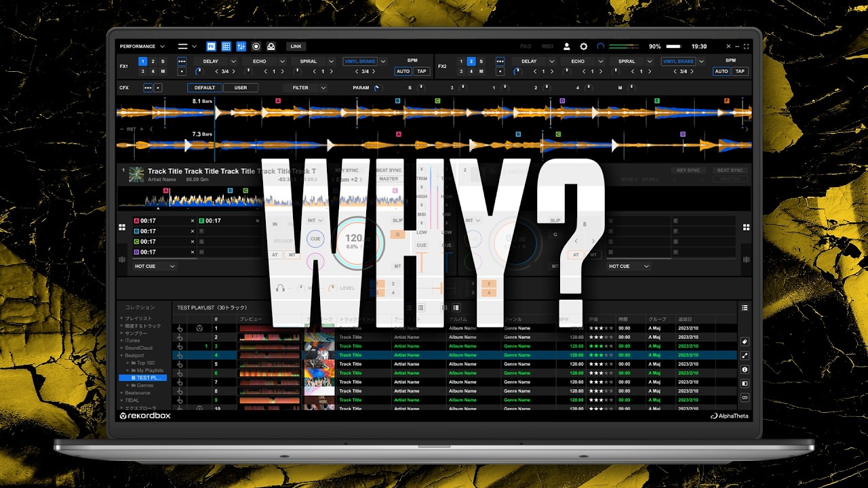Click the link icon in right sidebar

click(x=745, y=397)
